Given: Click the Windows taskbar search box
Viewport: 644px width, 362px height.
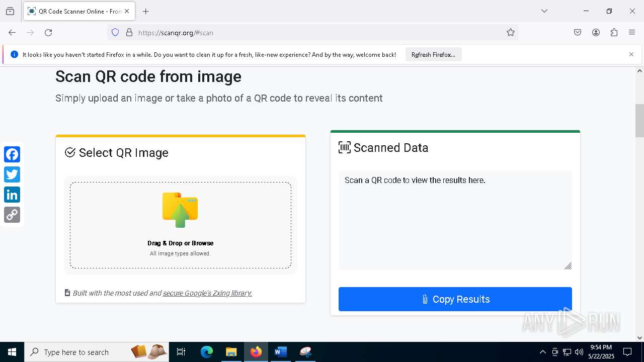Looking at the screenshot, I should click(97, 352).
